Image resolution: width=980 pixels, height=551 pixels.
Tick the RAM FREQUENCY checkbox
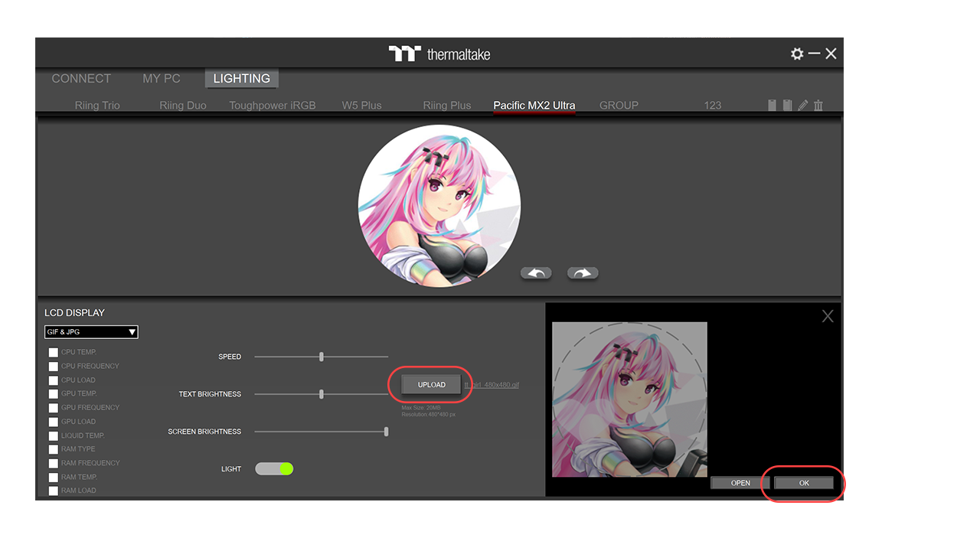54,463
